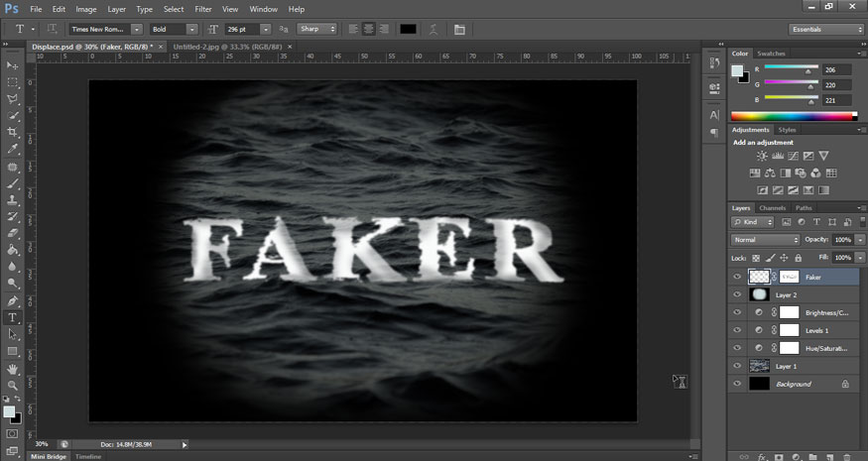The height and width of the screenshot is (461, 868).
Task: Select the Pen tool
Action: click(x=12, y=301)
